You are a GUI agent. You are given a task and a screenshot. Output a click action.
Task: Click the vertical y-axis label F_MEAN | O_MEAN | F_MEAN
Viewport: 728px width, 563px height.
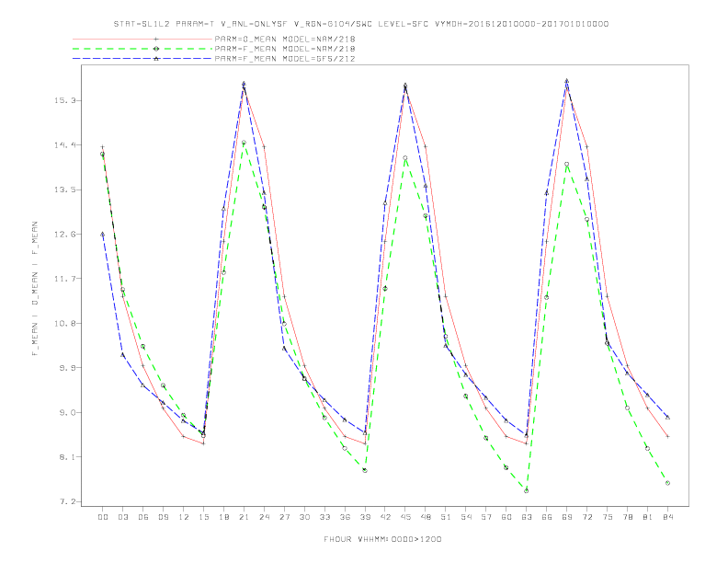tap(35, 289)
